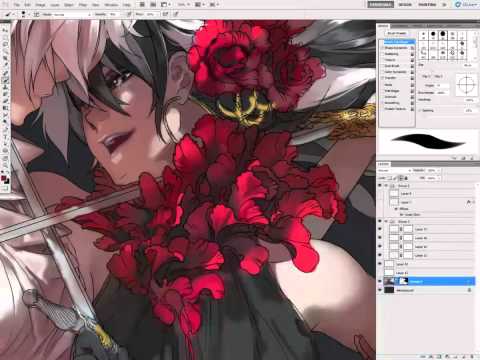Open the Image menu
This screenshot has width=480, height=360.
(40, 5)
